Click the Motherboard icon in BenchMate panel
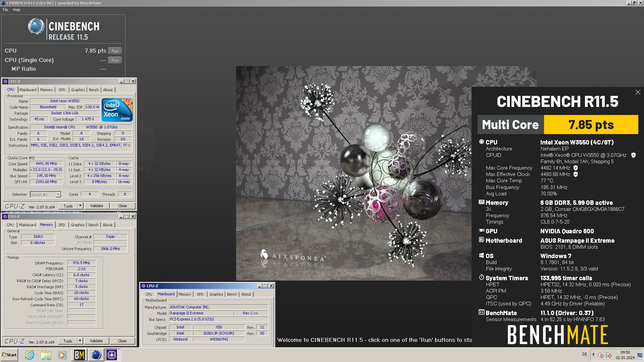 tap(482, 240)
